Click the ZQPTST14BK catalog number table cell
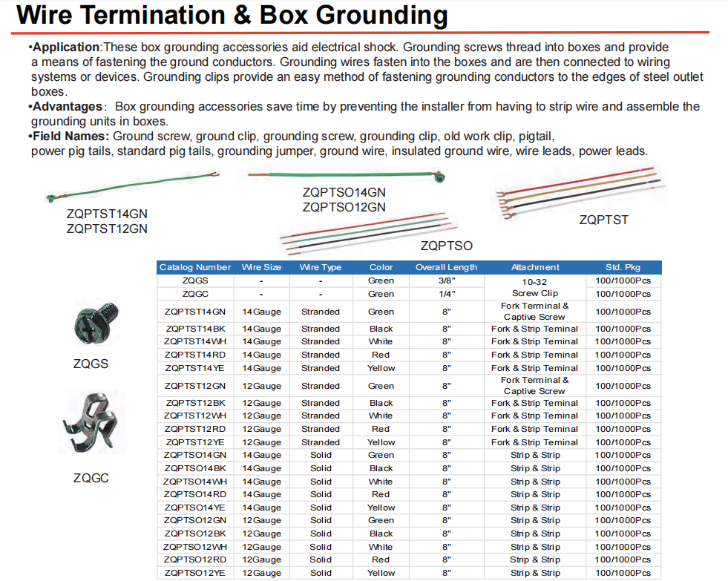 coord(195,329)
